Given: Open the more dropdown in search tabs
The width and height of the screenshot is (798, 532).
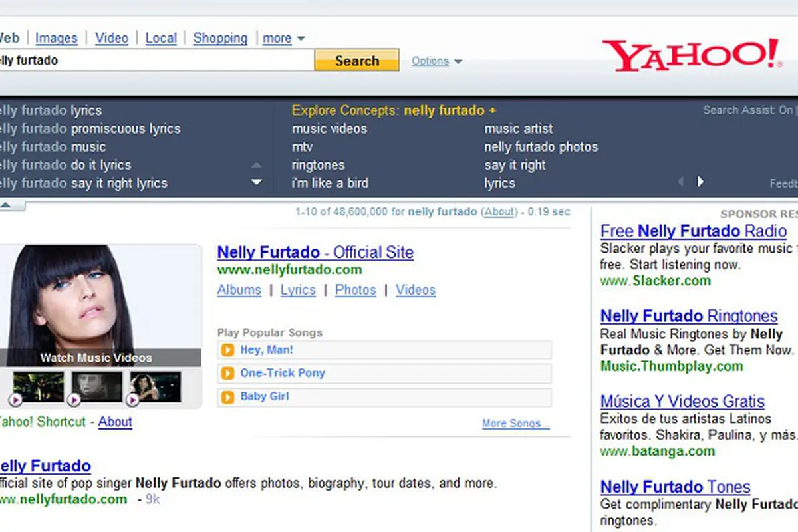Looking at the screenshot, I should tap(284, 38).
